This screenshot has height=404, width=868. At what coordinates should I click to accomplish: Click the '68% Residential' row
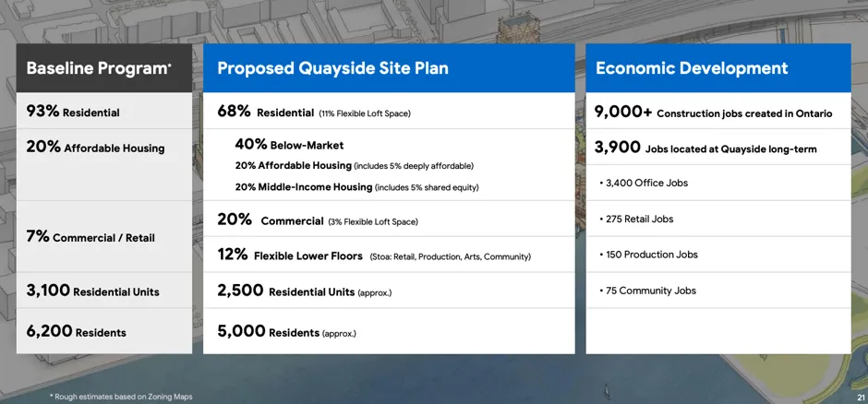coord(389,111)
